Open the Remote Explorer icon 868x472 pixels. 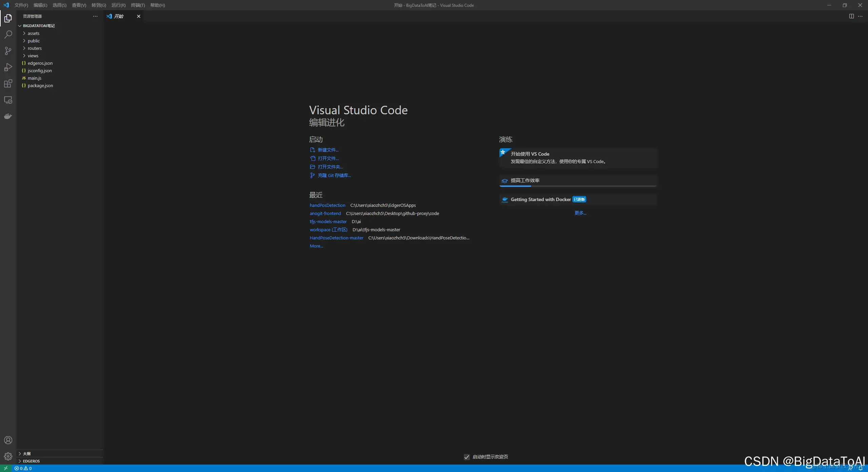[8, 100]
